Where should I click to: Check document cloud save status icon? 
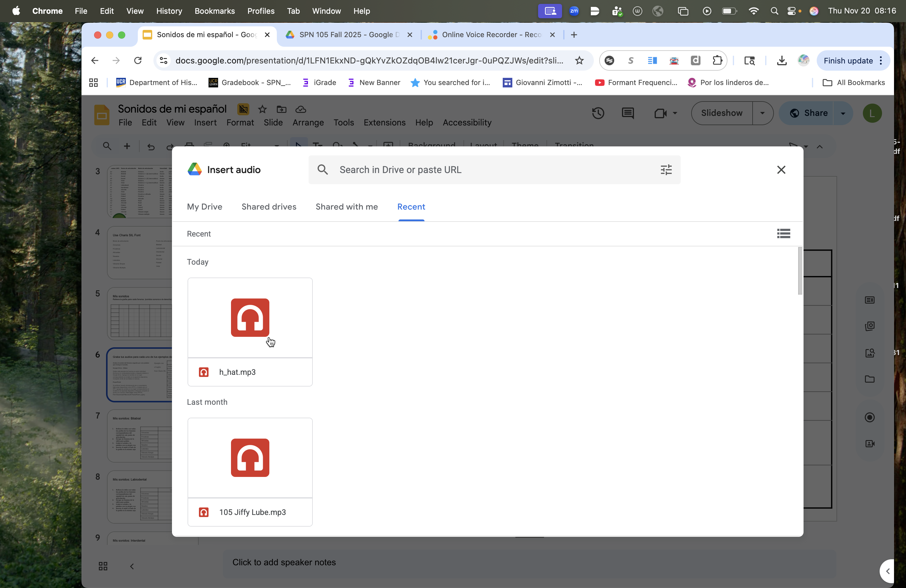point(301,109)
